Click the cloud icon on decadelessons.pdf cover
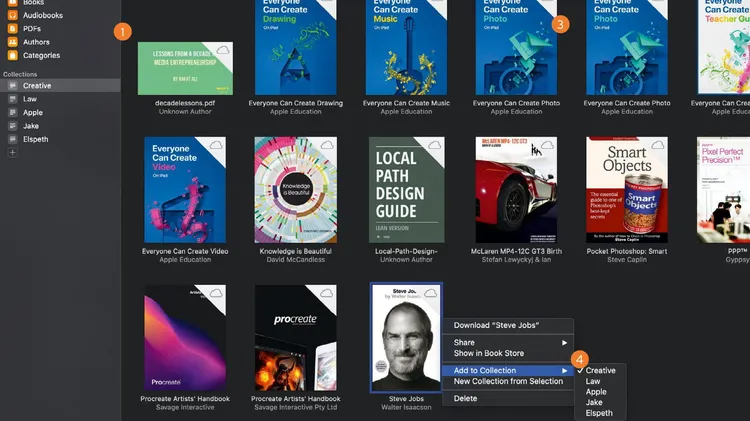Screen dimensions: 750x421 click(222, 50)
